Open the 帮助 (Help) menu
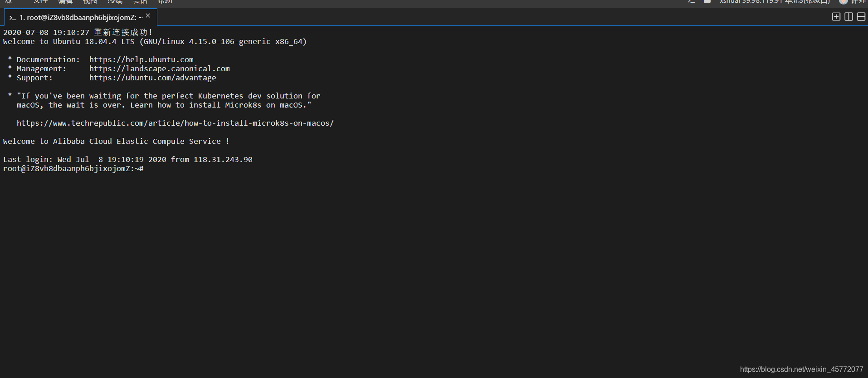868x378 pixels. click(x=165, y=2)
